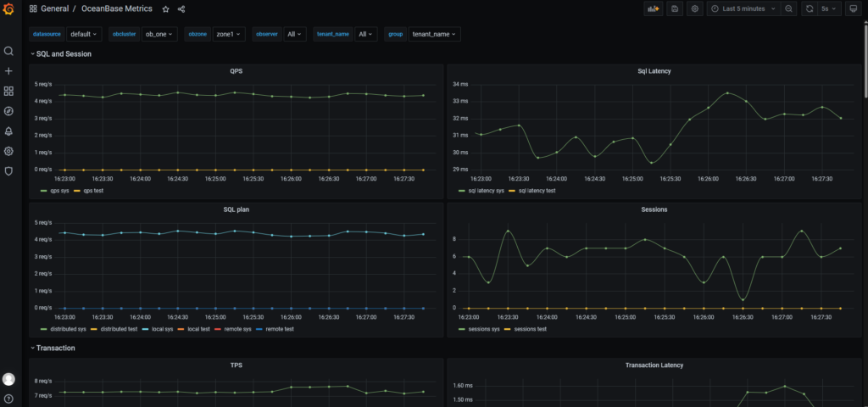Toggle local test legend series
This screenshot has height=407, width=868.
click(x=197, y=329)
